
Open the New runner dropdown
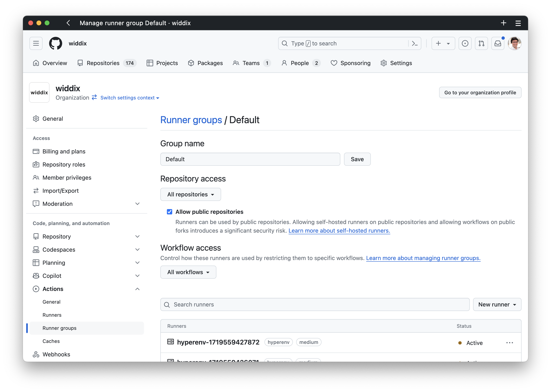(497, 304)
